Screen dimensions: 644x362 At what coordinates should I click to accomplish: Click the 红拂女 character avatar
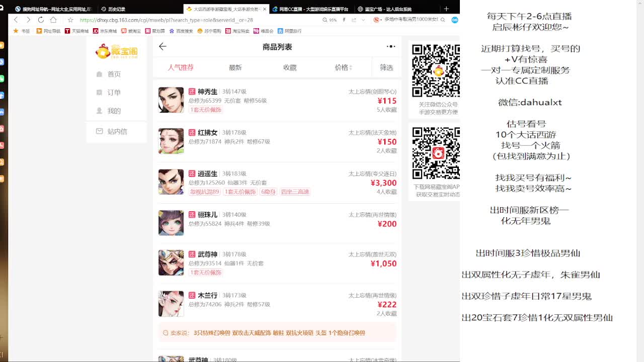coord(171,141)
